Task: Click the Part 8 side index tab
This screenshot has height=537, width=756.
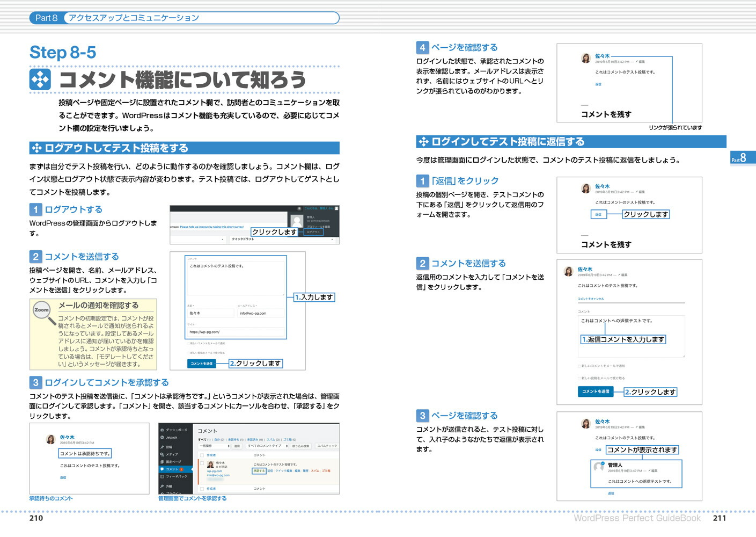Action: tap(743, 157)
